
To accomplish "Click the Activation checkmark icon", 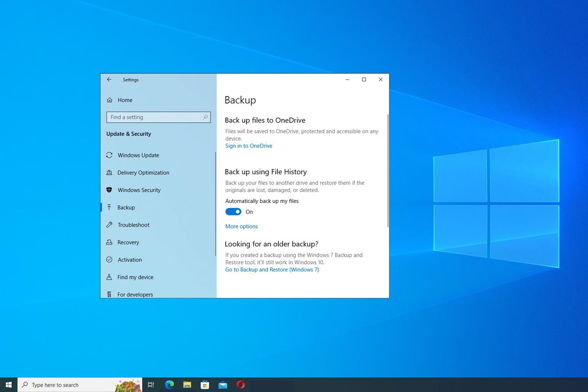I will click(x=109, y=260).
